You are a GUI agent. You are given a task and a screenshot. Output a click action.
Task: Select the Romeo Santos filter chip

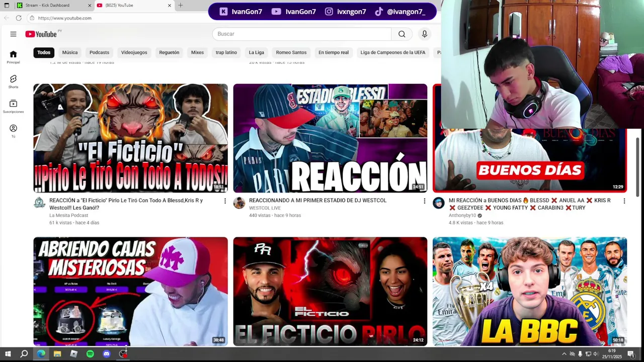pos(291,52)
